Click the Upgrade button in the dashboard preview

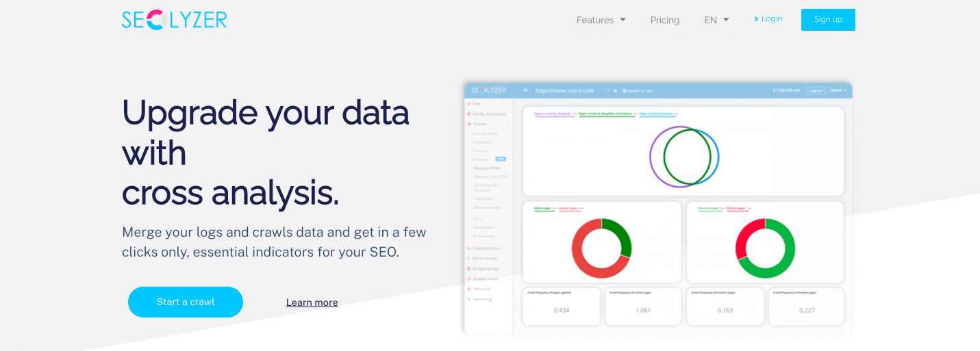815,90
